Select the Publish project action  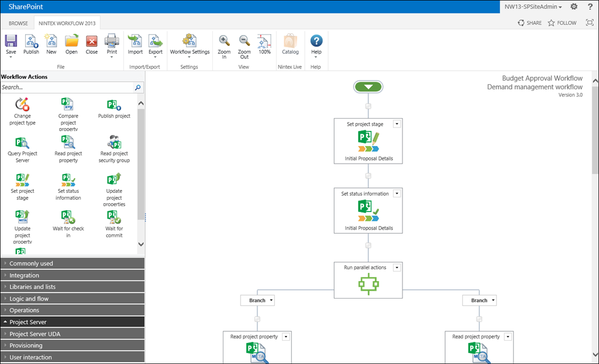click(x=114, y=109)
